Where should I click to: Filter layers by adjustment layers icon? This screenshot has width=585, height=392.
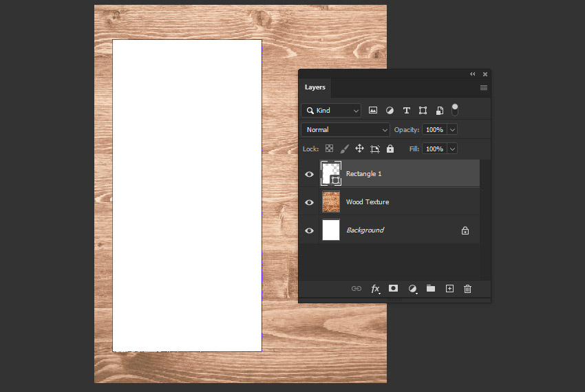pyautogui.click(x=390, y=111)
